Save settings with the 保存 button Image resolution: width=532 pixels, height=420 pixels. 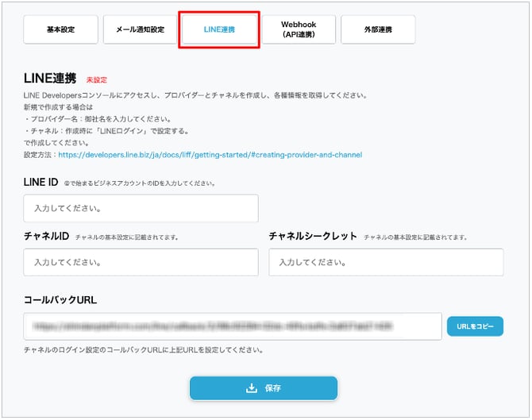[x=264, y=387]
